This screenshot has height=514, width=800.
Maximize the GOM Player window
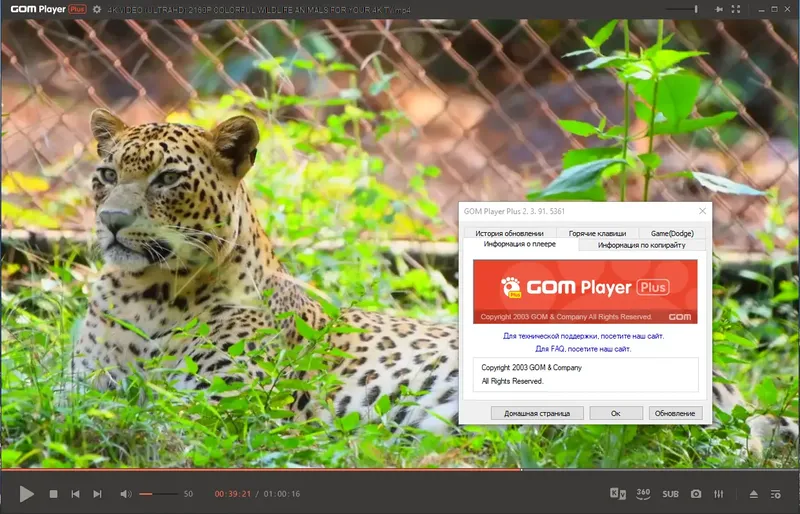774,9
